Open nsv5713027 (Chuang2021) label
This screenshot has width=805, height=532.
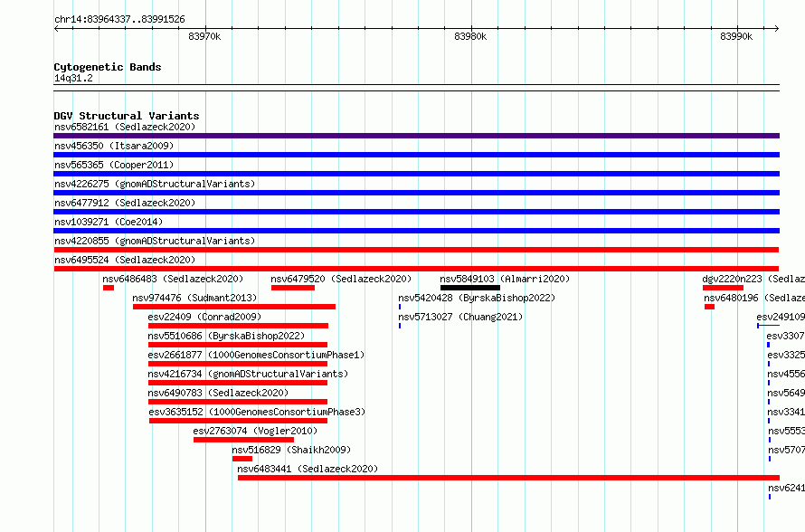[460, 317]
